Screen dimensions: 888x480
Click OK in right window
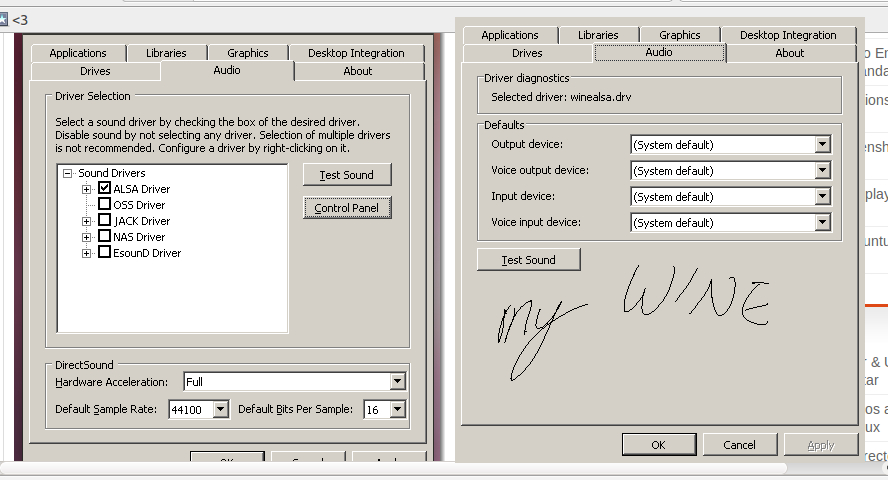pyautogui.click(x=659, y=445)
